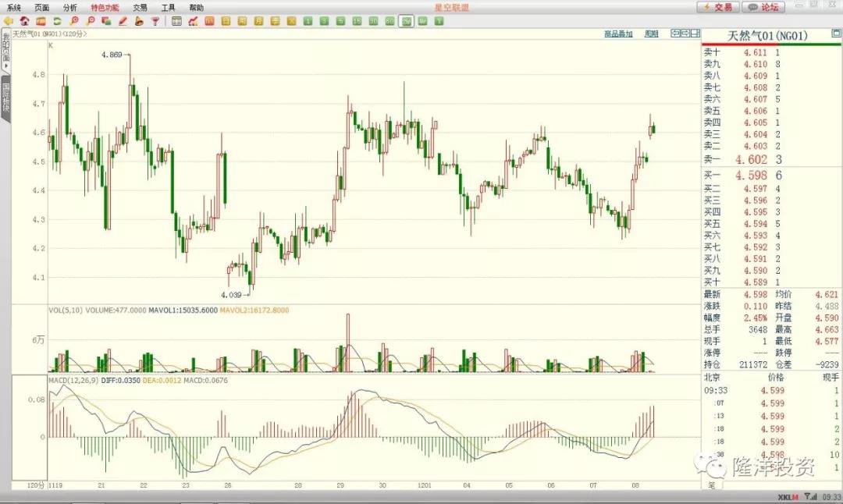Image resolution: width=843 pixels, height=504 pixels.
Task: Click the 买五 4.594 bid row
Action: tap(772, 224)
